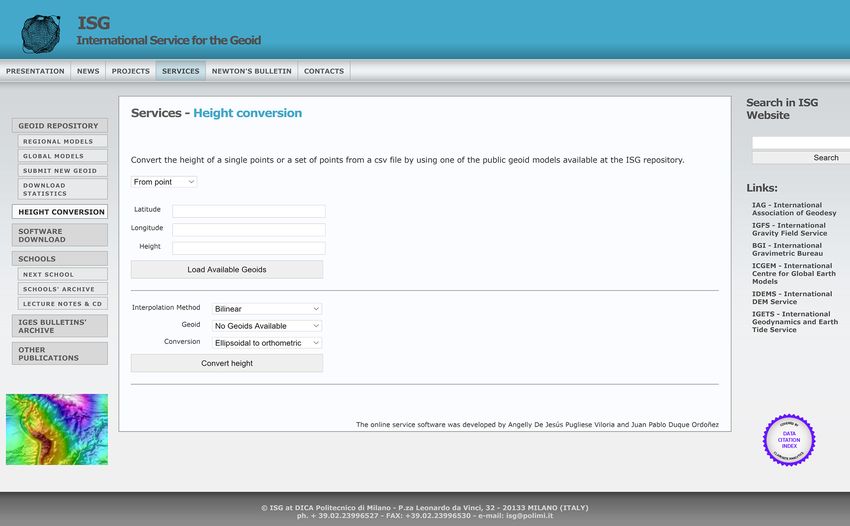The height and width of the screenshot is (526, 850).
Task: Open the Data Citation Index badge
Action: click(x=789, y=440)
